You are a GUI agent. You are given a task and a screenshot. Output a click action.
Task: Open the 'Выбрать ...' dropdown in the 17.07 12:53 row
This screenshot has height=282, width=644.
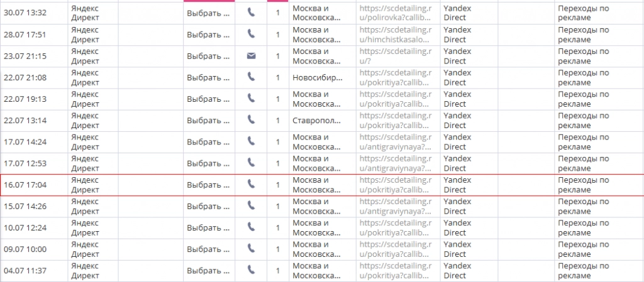pyautogui.click(x=209, y=163)
